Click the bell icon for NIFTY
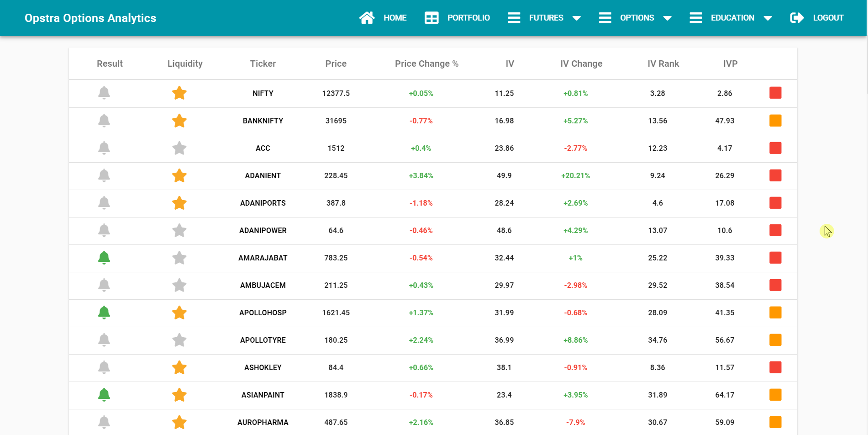Image resolution: width=868 pixels, height=435 pixels. pyautogui.click(x=104, y=93)
